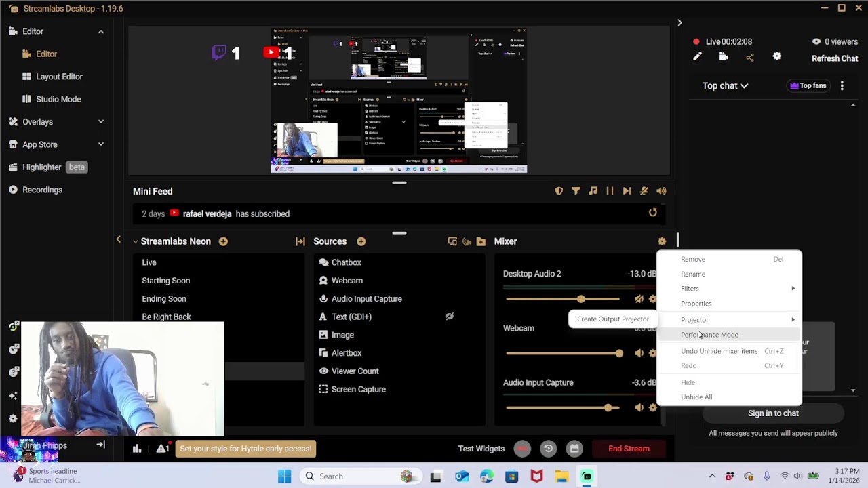Screen dimensions: 868x488
Task: Click the red record button in the footer
Action: 522,449
